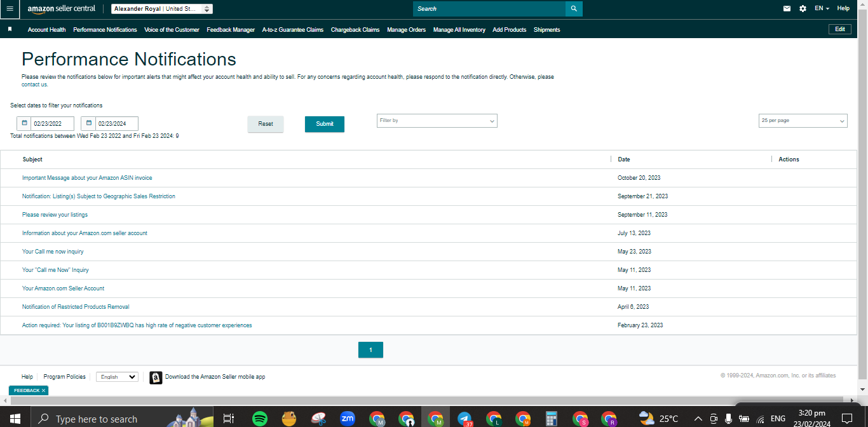Go to Account Health

(46, 30)
